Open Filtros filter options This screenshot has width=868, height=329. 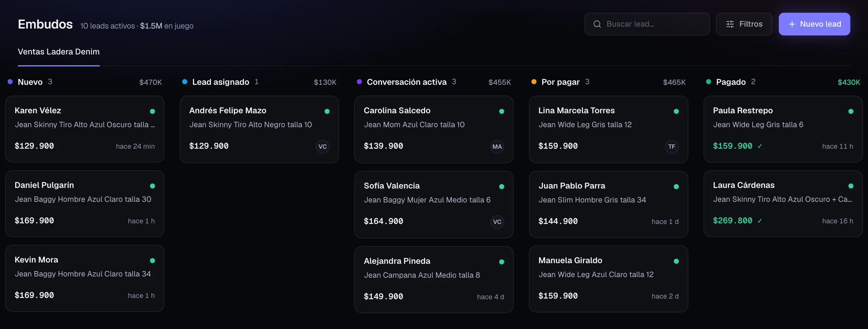click(x=744, y=24)
